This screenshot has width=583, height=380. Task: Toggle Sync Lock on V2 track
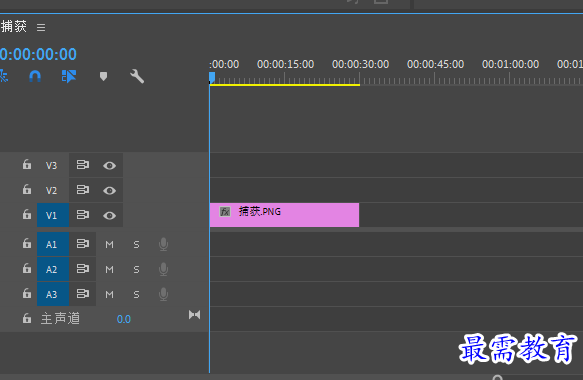83,190
